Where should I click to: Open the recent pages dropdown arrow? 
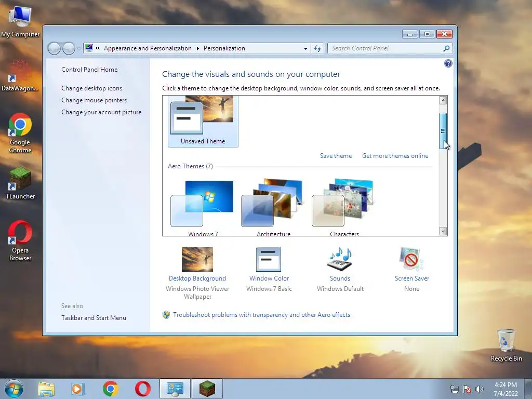(79, 48)
